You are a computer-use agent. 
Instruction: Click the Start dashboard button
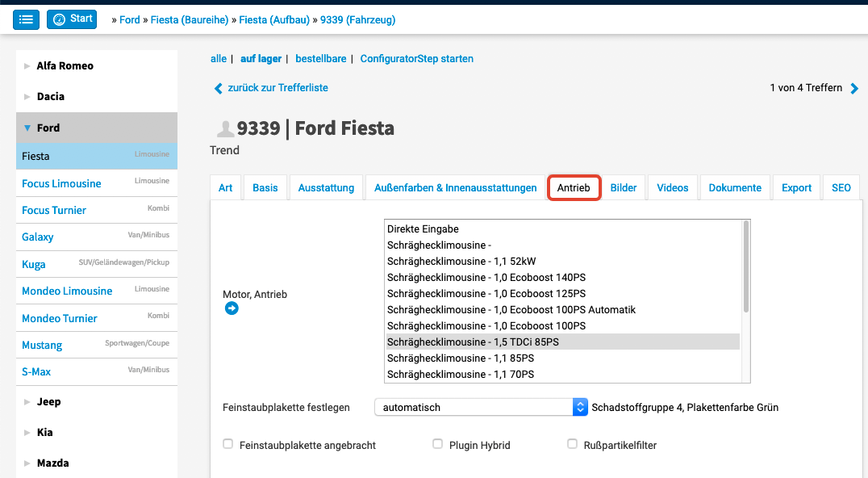[72, 19]
